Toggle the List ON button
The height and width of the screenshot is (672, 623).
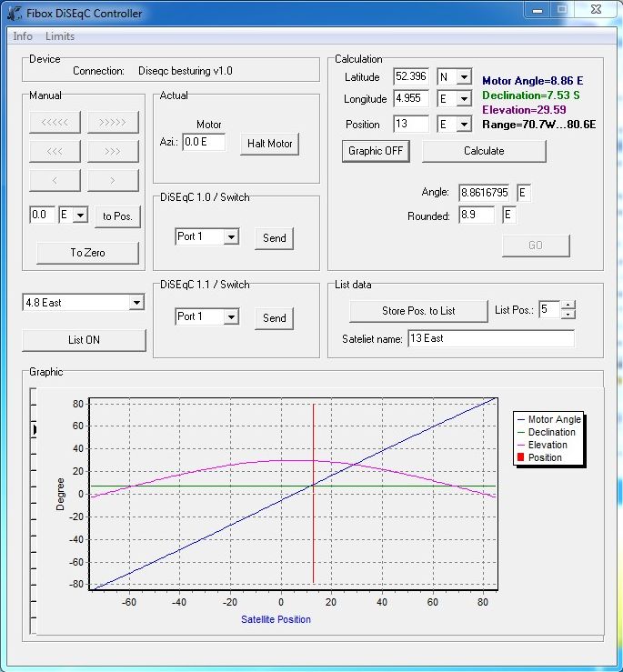point(84,340)
